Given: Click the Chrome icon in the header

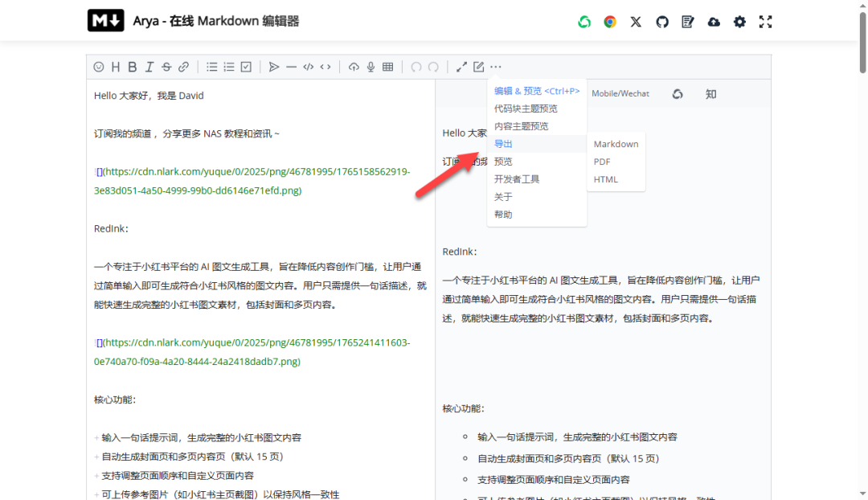Looking at the screenshot, I should tap(610, 22).
